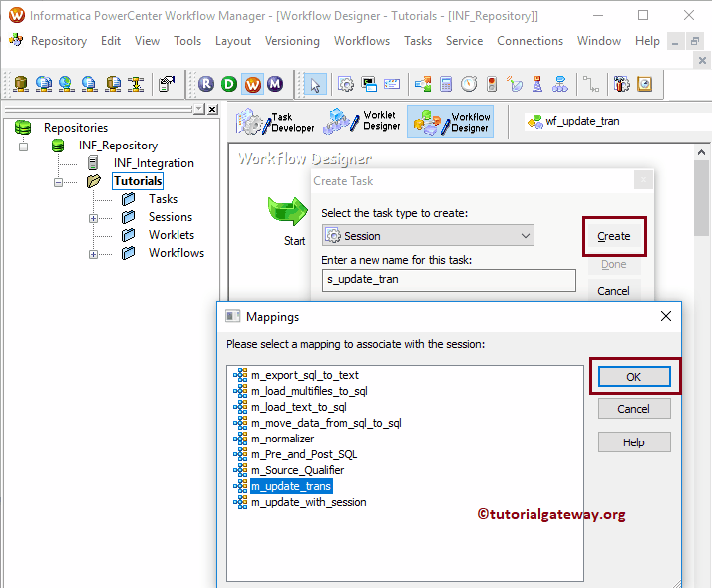Close the Mappings dialog
This screenshot has width=712, height=588.
(666, 316)
